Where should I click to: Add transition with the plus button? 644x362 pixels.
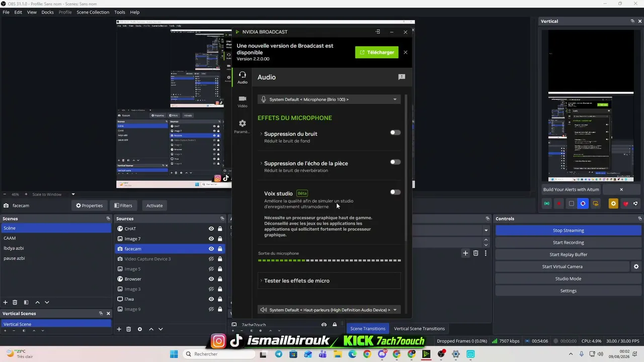(x=466, y=253)
